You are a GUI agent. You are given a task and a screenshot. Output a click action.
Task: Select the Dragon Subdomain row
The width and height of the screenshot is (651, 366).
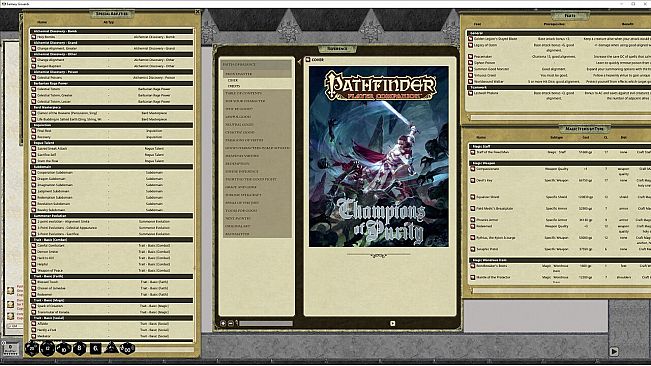pyautogui.click(x=111, y=179)
